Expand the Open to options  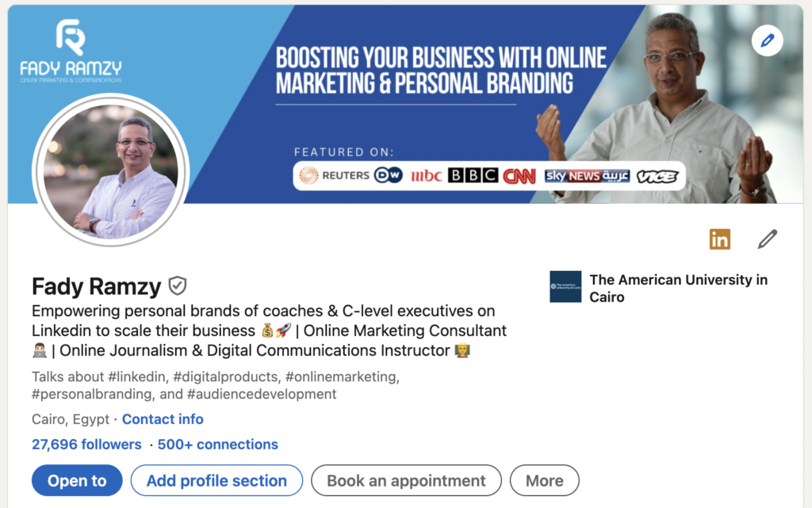click(77, 480)
